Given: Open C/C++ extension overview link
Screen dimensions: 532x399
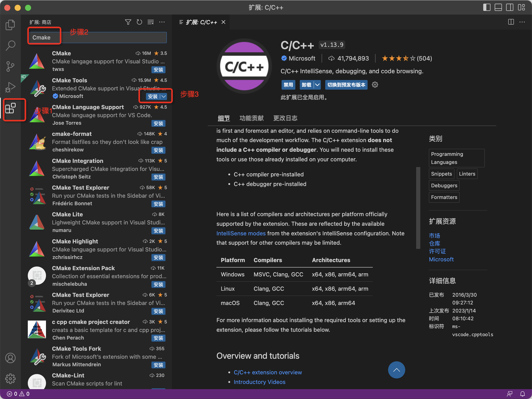Looking at the screenshot, I should pyautogui.click(x=268, y=372).
